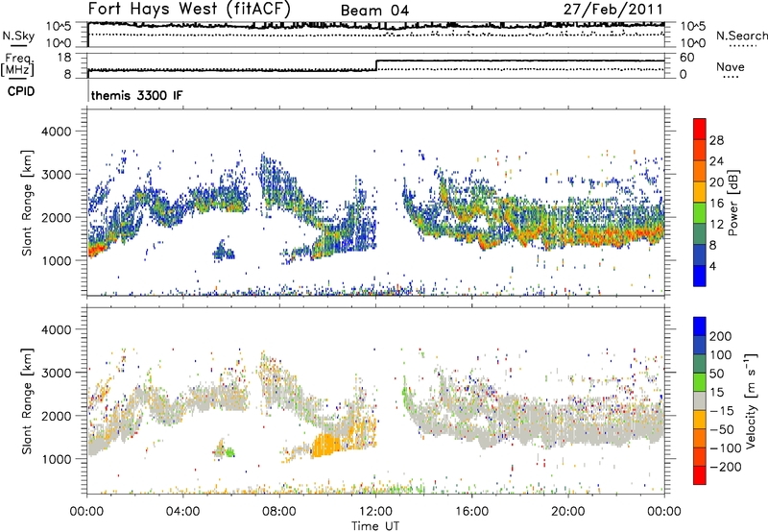This screenshot has width=768, height=532.
Task: Click the yellow segment of the Power color bar
Action: click(700, 192)
